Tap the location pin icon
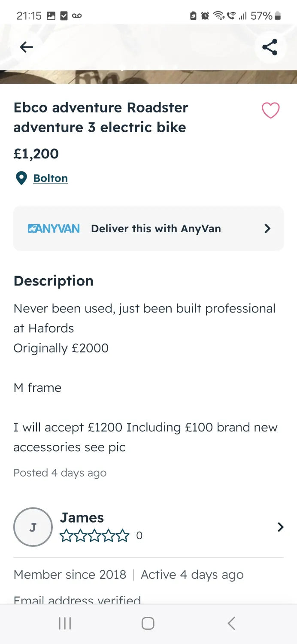Image resolution: width=297 pixels, height=644 pixels. point(21,178)
